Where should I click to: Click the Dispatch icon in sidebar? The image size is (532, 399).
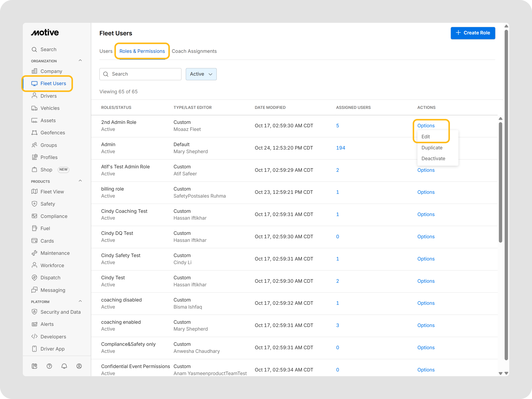34,278
